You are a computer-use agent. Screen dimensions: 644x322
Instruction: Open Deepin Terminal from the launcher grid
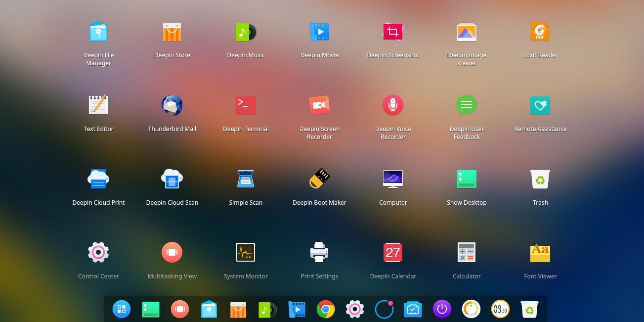tap(246, 106)
